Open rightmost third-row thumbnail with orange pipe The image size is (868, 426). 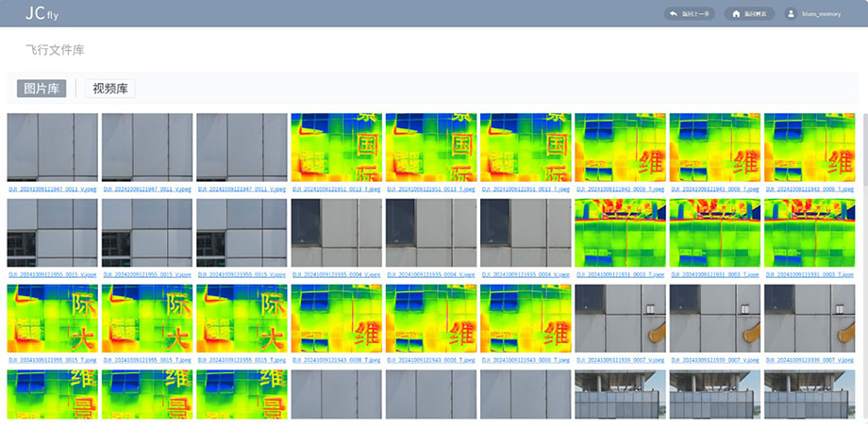pyautogui.click(x=809, y=319)
